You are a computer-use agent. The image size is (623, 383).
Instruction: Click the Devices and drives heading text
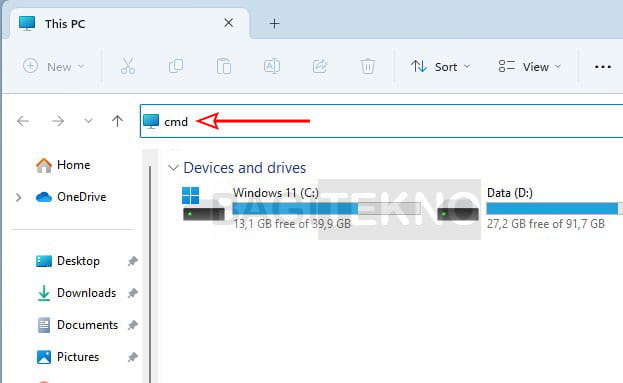(x=245, y=168)
